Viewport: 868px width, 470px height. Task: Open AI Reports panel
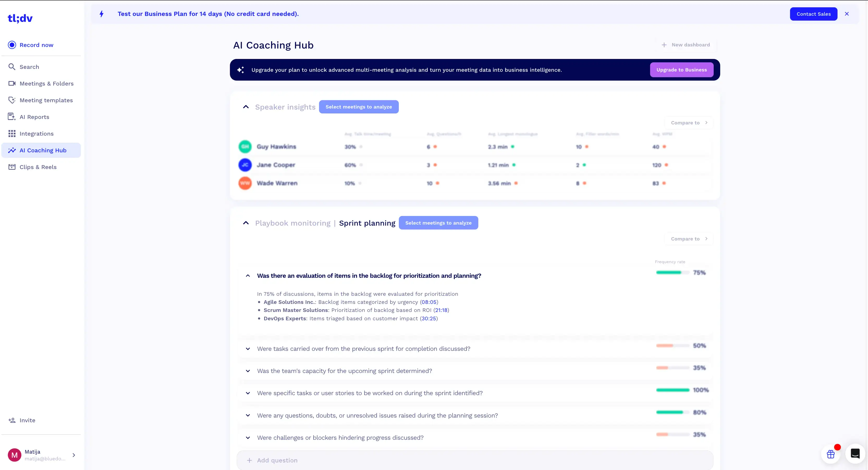tap(34, 117)
